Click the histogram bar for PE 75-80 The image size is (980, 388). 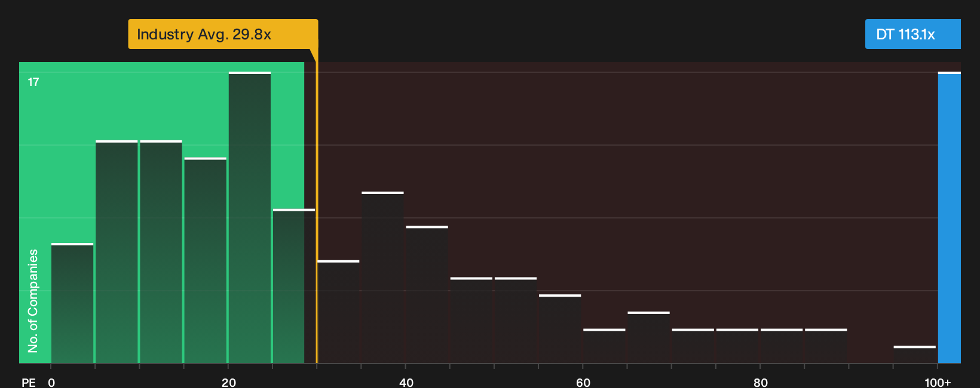click(737, 346)
